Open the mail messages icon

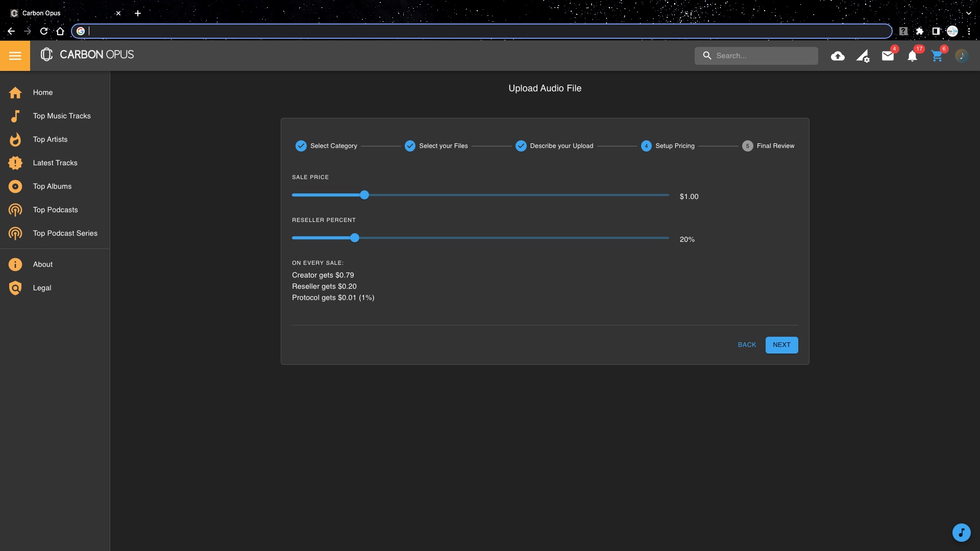pyautogui.click(x=888, y=56)
